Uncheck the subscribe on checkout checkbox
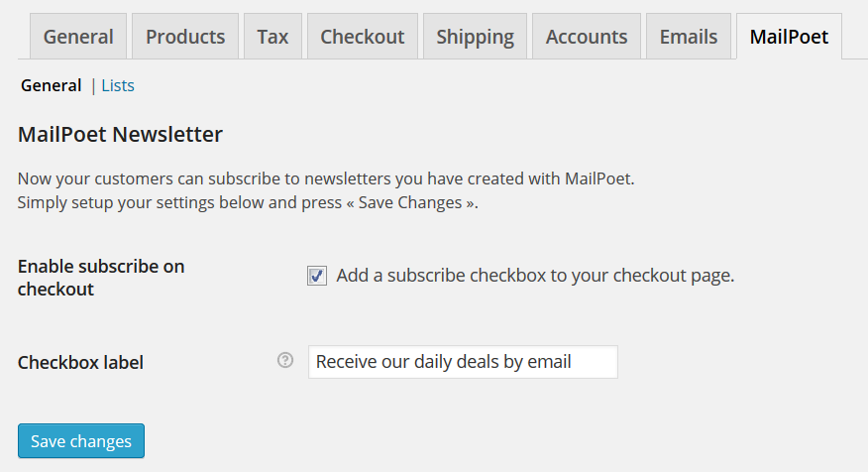Viewport: 868px width, 472px height. [317, 277]
